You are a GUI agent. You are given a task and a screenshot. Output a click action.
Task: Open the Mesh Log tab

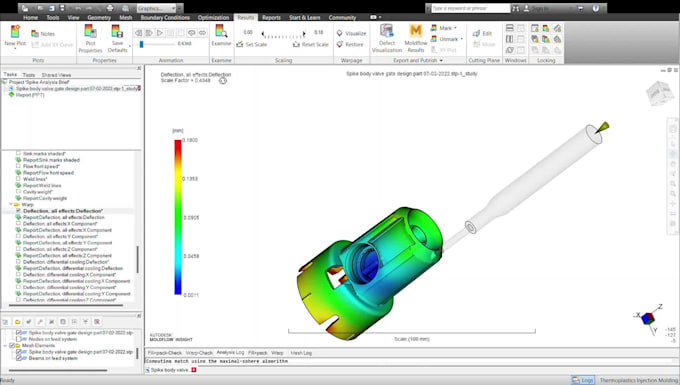coord(301,353)
